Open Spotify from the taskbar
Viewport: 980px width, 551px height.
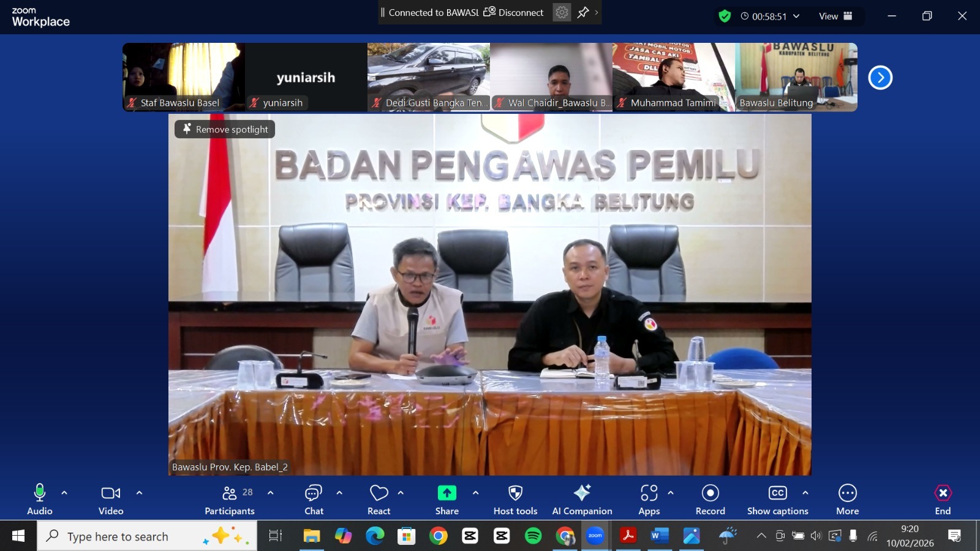[x=533, y=536]
